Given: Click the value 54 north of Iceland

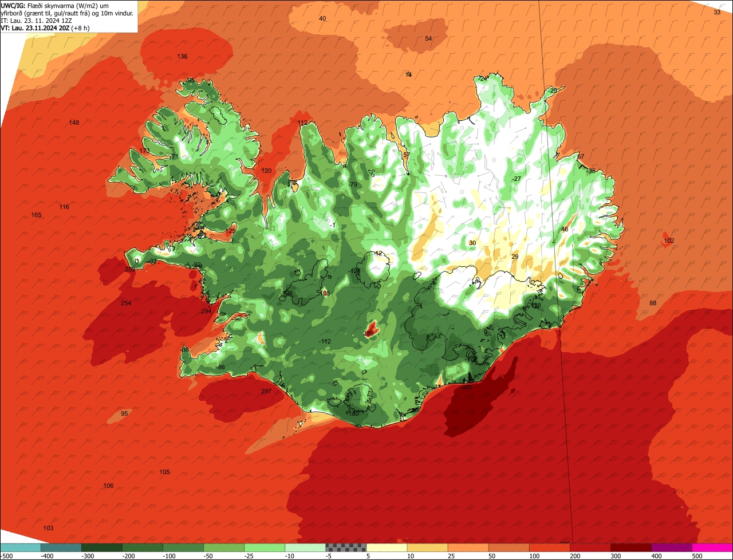Looking at the screenshot, I should tap(428, 38).
